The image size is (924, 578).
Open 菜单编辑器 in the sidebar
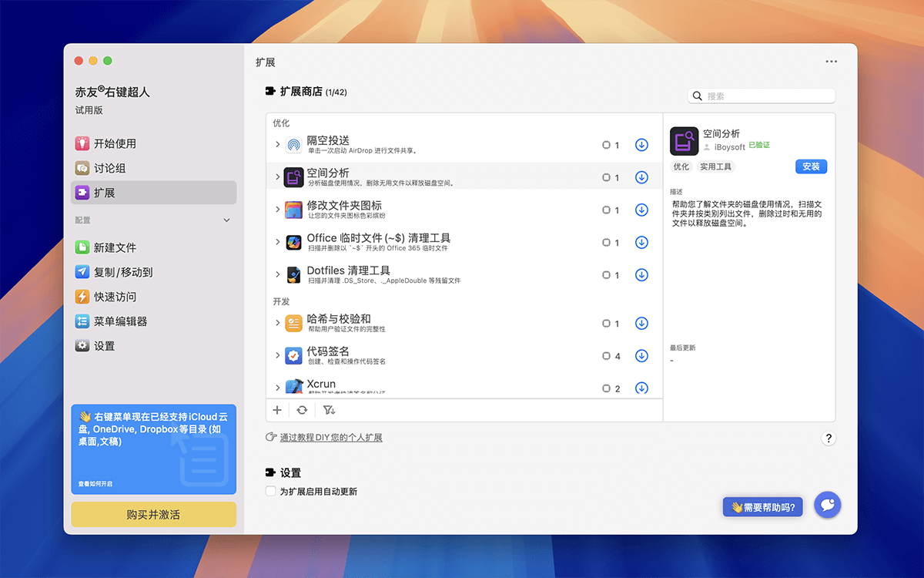153,321
